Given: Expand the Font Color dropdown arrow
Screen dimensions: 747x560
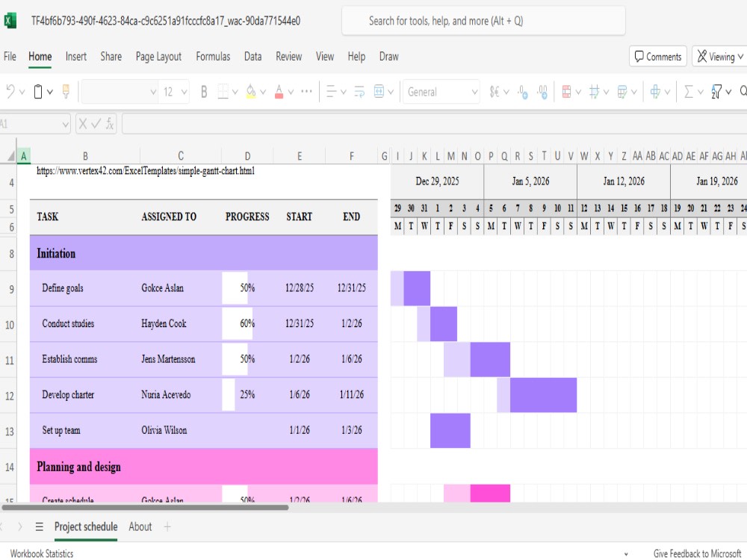Looking at the screenshot, I should 291,92.
